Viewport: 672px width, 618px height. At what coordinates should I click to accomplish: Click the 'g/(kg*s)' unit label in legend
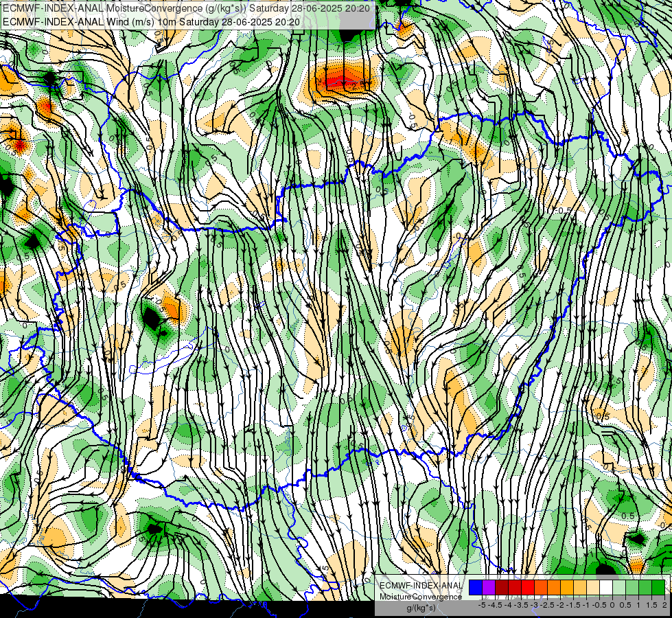tap(421, 608)
